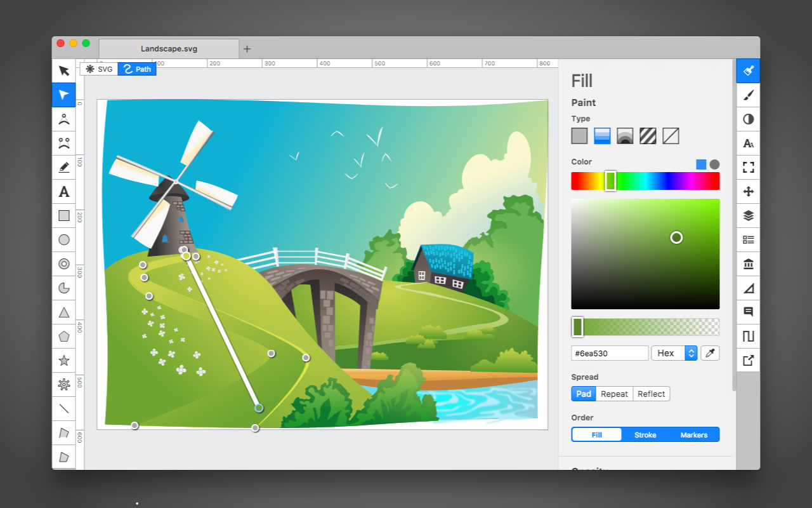Select the Pie shape tool

click(63, 288)
